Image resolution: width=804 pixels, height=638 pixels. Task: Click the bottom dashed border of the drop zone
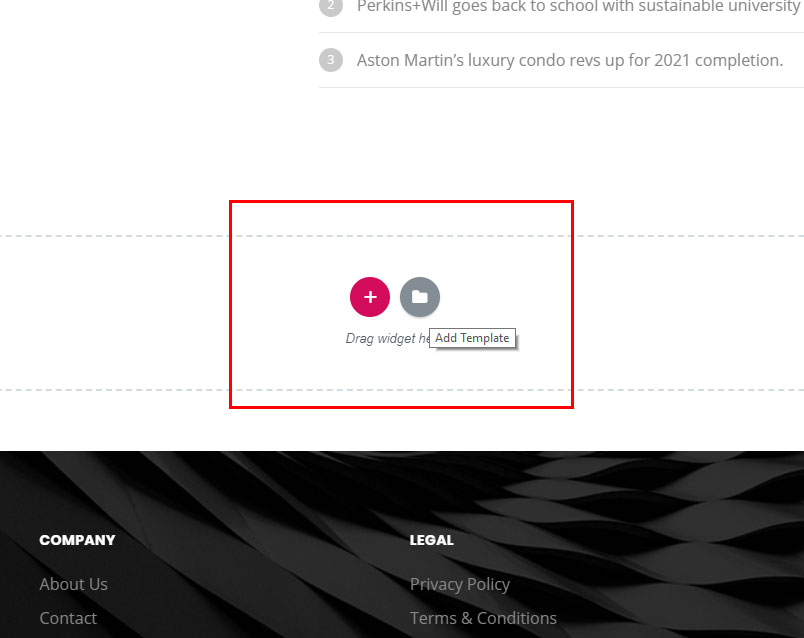coord(402,390)
